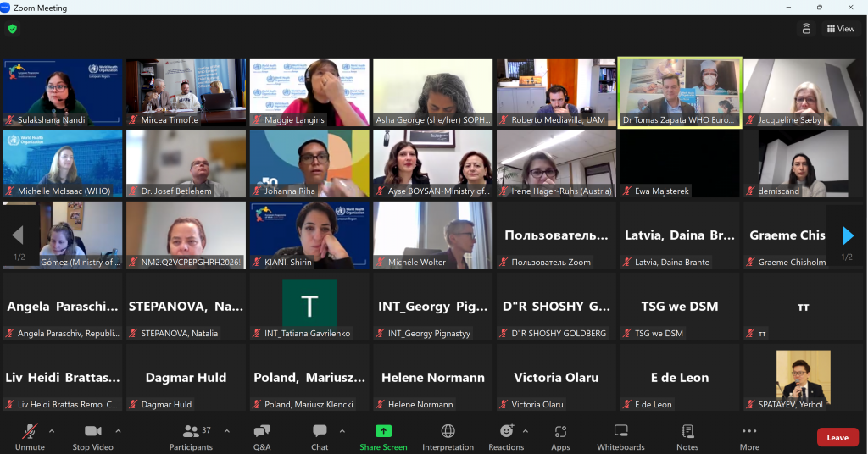Click the red Leave button

[x=837, y=437]
